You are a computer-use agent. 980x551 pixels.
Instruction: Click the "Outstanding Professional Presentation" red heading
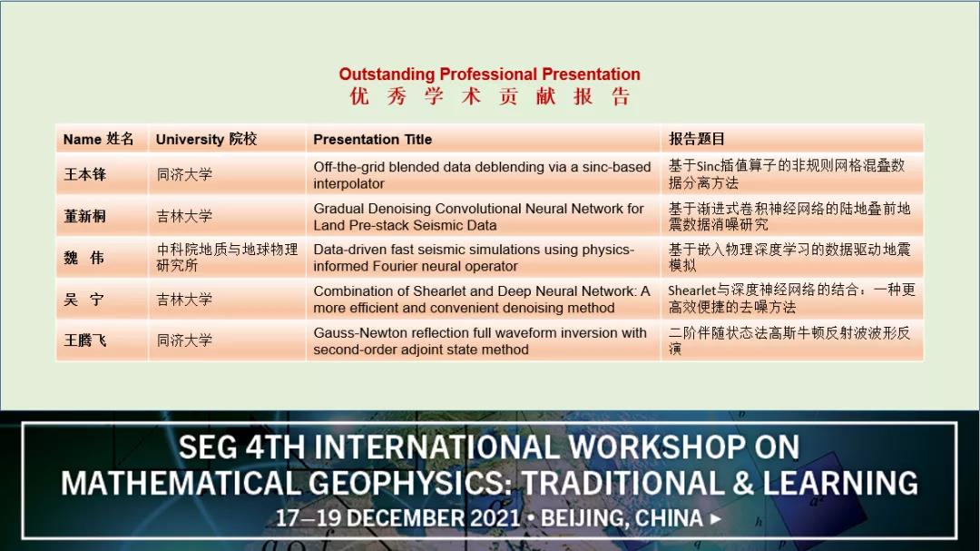(489, 74)
